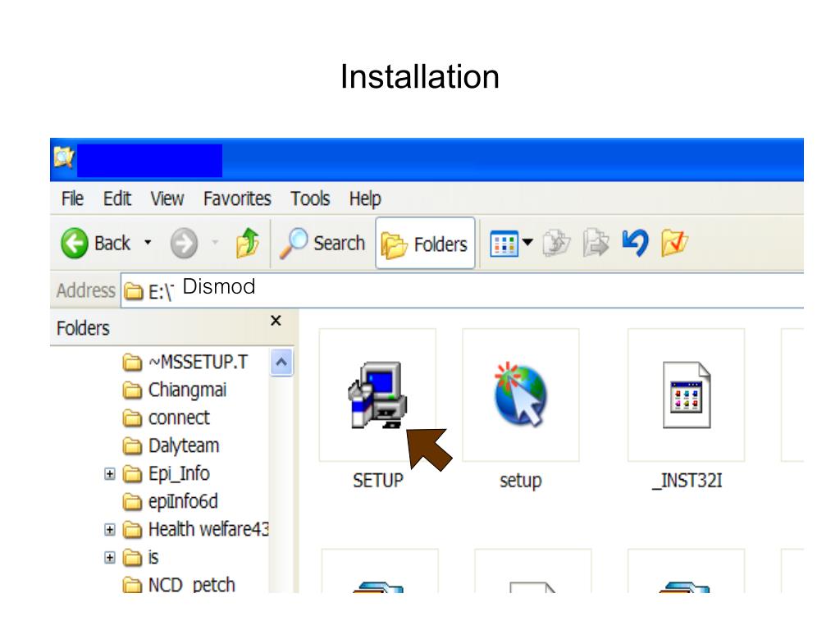
Task: Click the Chiangmai folder icon
Action: pyautogui.click(x=132, y=390)
